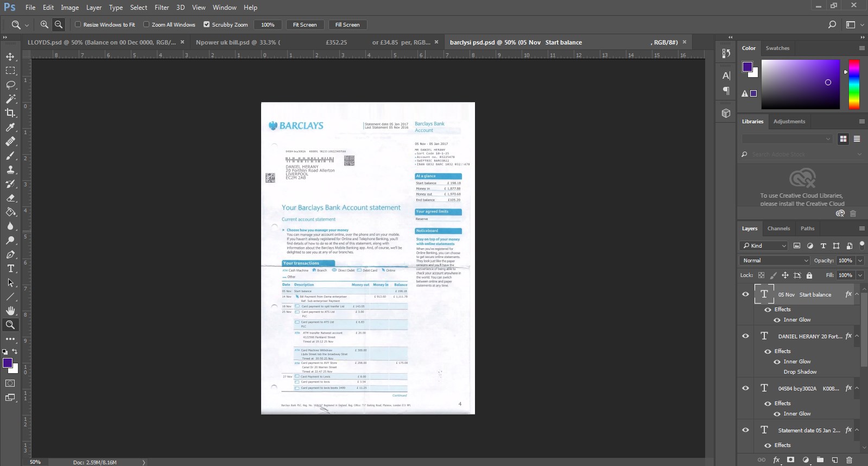Open the Layers panel options menu
Image resolution: width=868 pixels, height=466 pixels.
pyautogui.click(x=861, y=229)
